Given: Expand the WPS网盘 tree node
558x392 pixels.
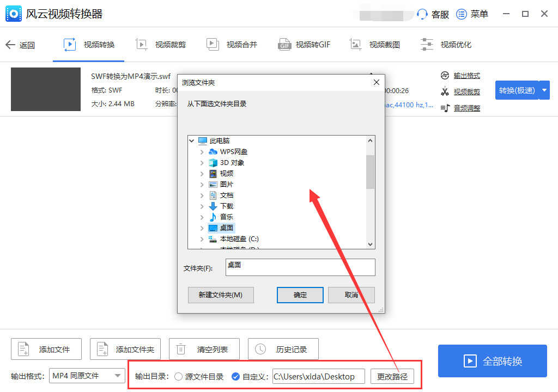Looking at the screenshot, I should tap(202, 152).
